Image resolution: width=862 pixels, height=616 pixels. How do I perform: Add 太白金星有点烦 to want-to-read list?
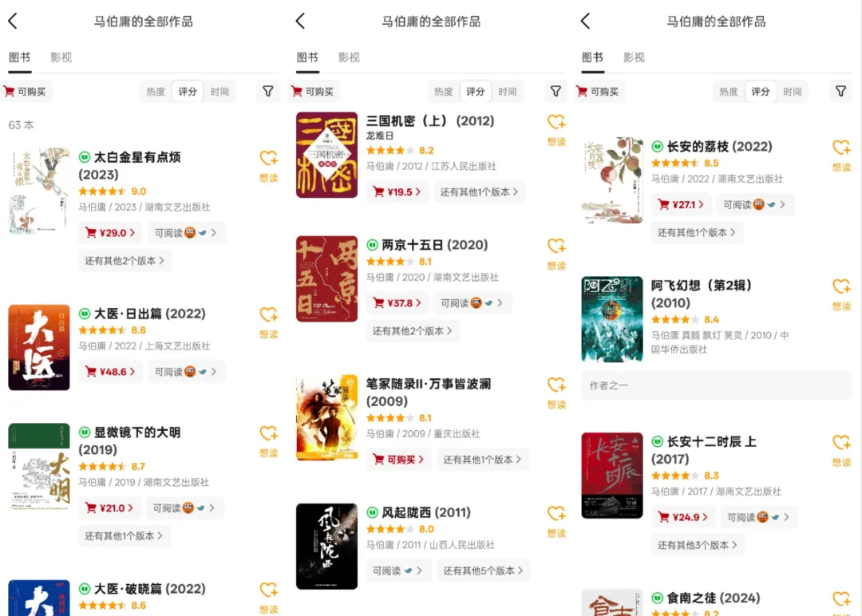(269, 166)
